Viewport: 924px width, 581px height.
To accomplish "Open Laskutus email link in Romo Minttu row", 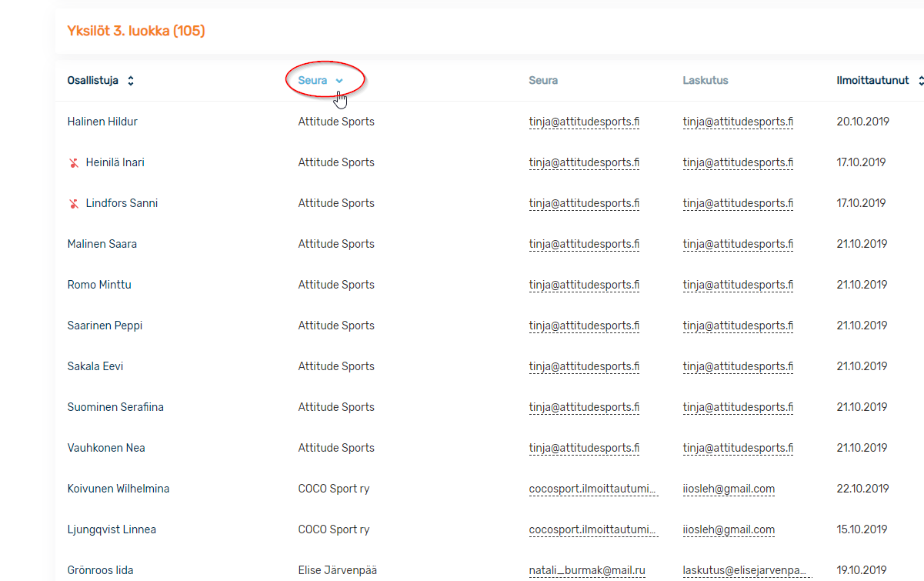I will click(738, 285).
